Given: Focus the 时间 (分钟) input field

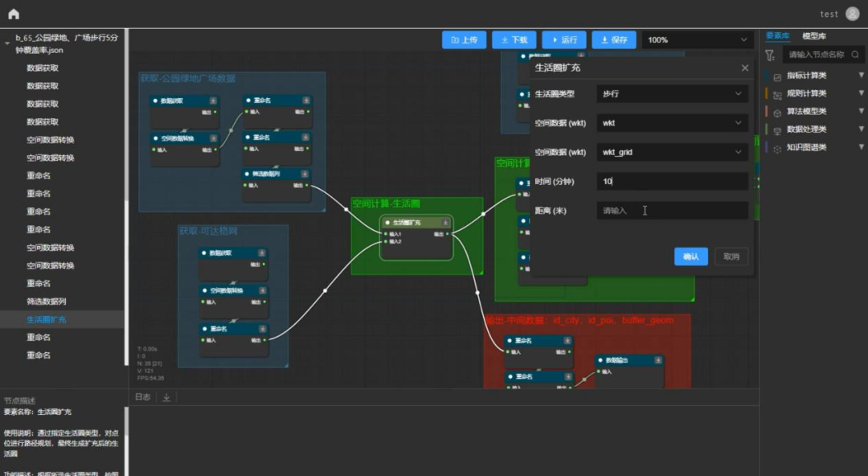Looking at the screenshot, I should [x=672, y=181].
